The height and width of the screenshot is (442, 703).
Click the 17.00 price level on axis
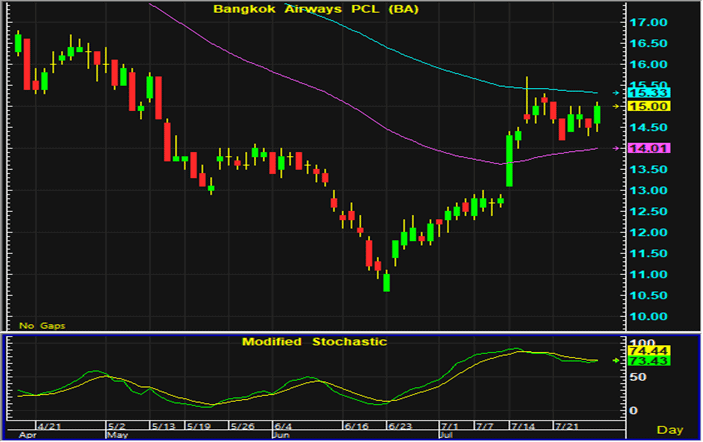coord(649,22)
